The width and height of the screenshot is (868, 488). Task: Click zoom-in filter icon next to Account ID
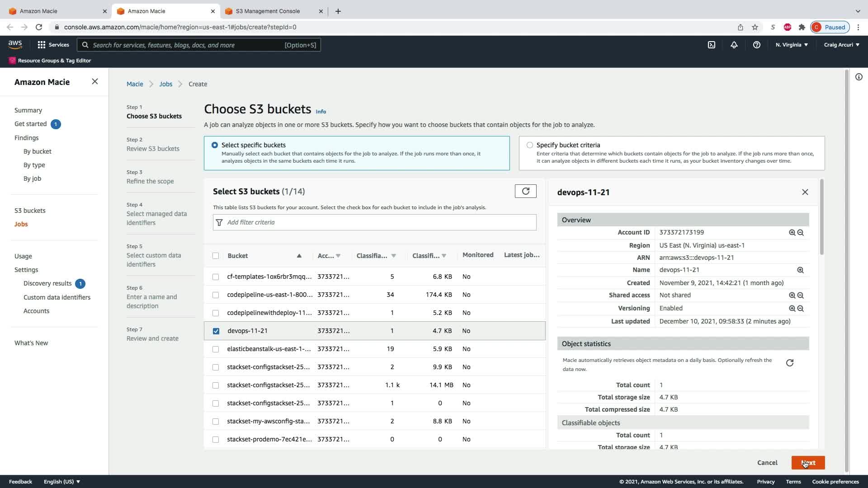792,232
